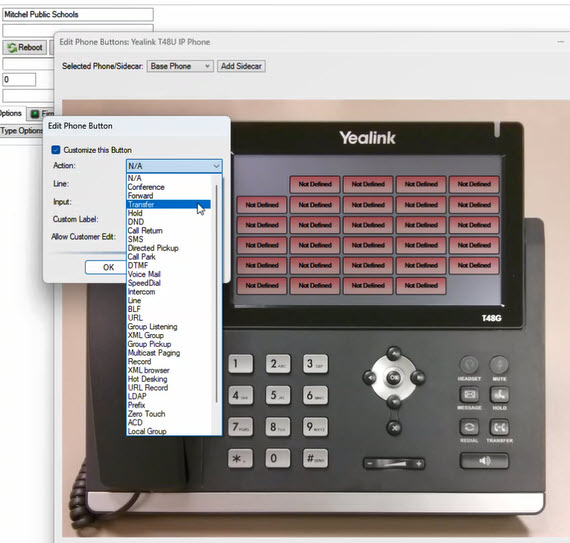Click the phone's volume rocker bar
This screenshot has height=543, width=570.
(x=394, y=464)
